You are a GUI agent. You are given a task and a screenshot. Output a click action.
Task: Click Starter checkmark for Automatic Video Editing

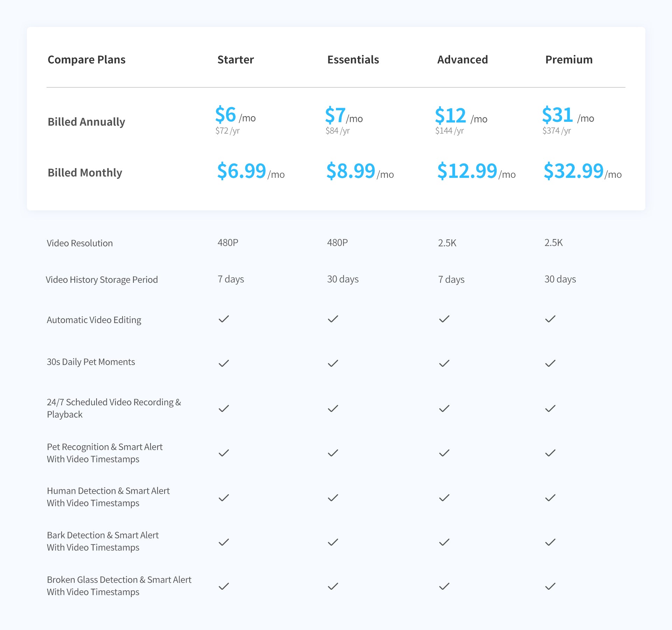pos(224,319)
